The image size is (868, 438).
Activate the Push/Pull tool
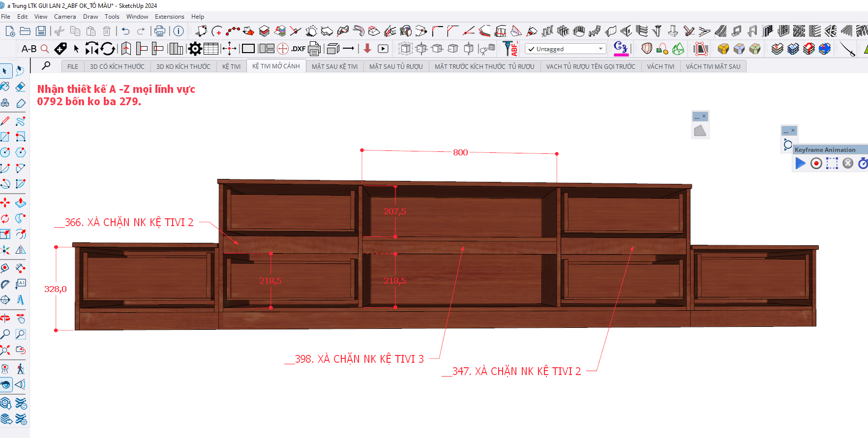(x=20, y=203)
